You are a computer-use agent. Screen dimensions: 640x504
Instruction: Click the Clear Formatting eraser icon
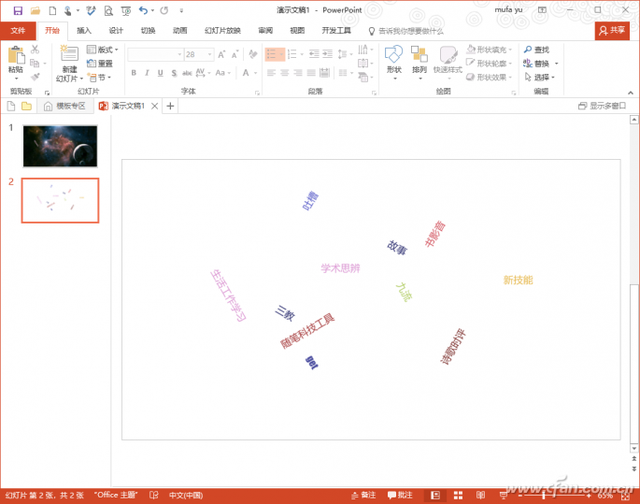[253, 54]
